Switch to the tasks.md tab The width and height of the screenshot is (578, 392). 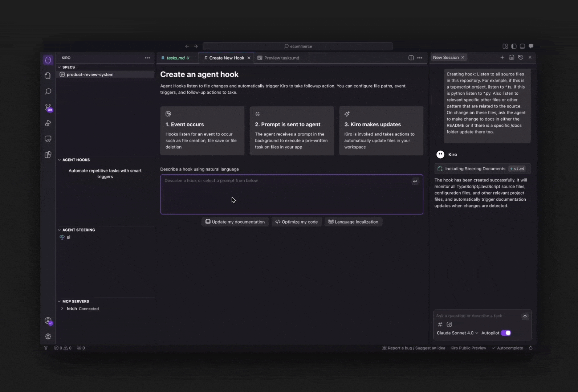point(176,58)
